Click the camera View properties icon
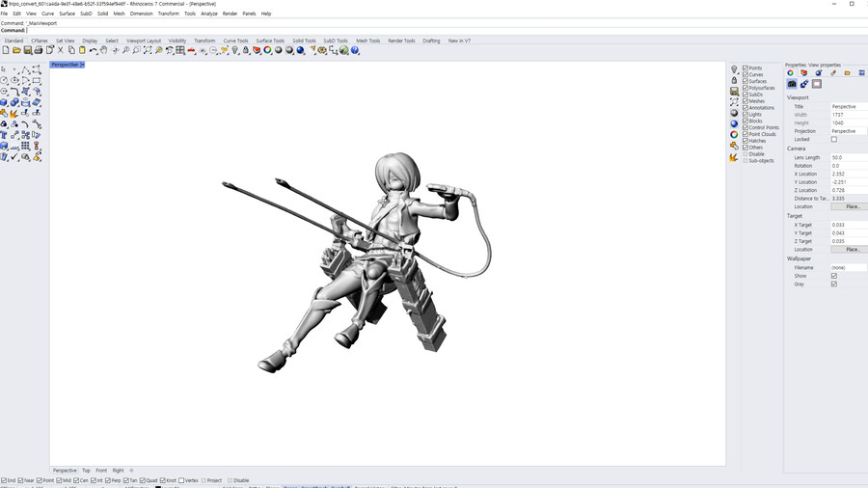Screen dimensions: 868x488 click(x=792, y=84)
